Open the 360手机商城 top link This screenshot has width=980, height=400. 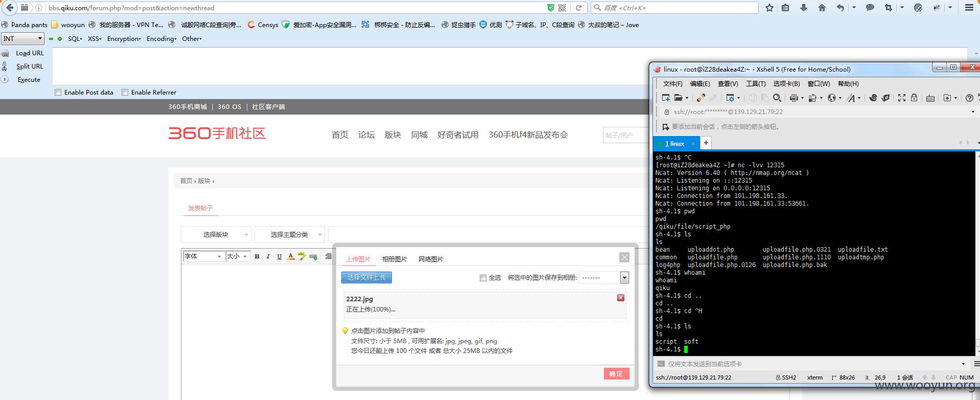point(188,107)
